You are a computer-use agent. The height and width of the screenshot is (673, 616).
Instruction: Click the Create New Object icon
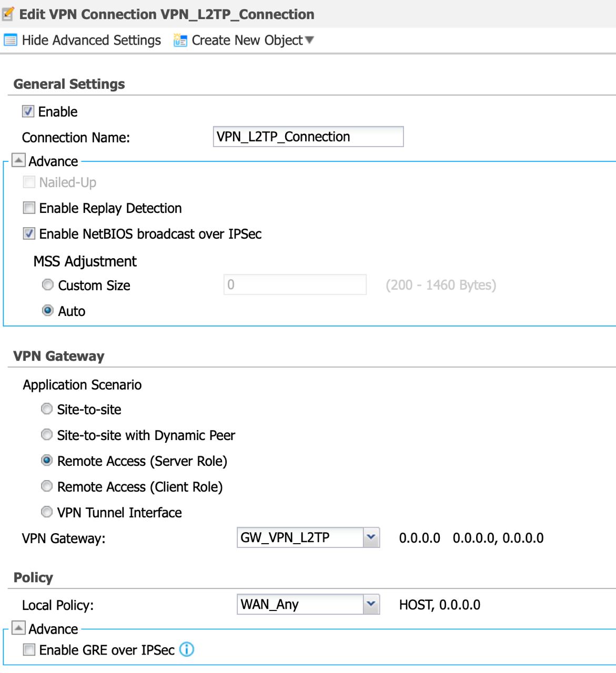[x=180, y=40]
